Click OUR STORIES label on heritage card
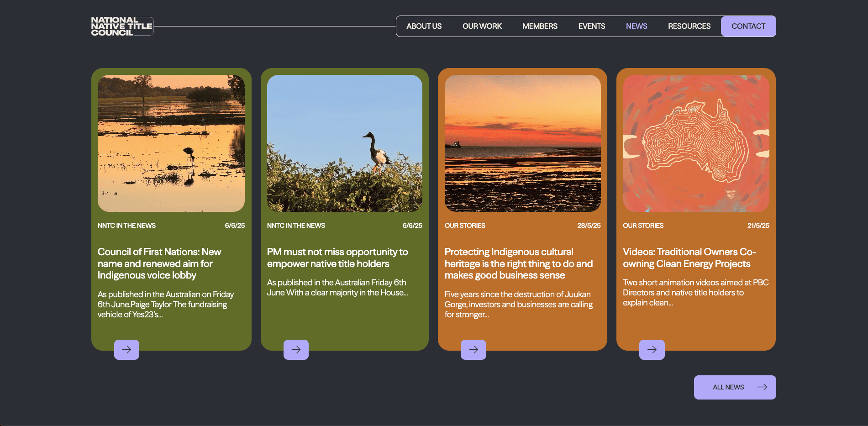Image resolution: width=868 pixels, height=426 pixels. point(465,226)
